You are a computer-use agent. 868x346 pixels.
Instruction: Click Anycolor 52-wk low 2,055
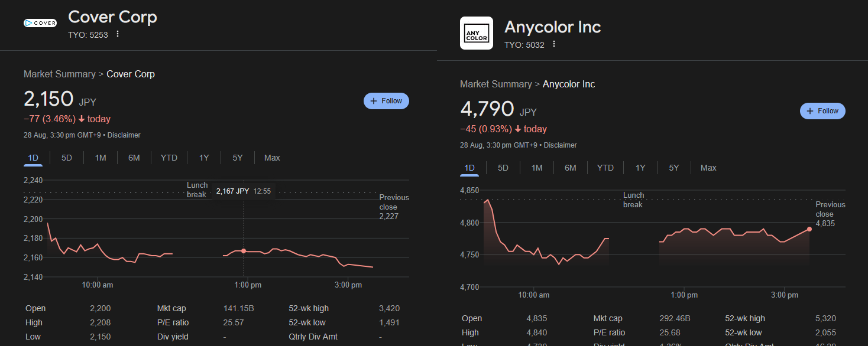point(825,332)
